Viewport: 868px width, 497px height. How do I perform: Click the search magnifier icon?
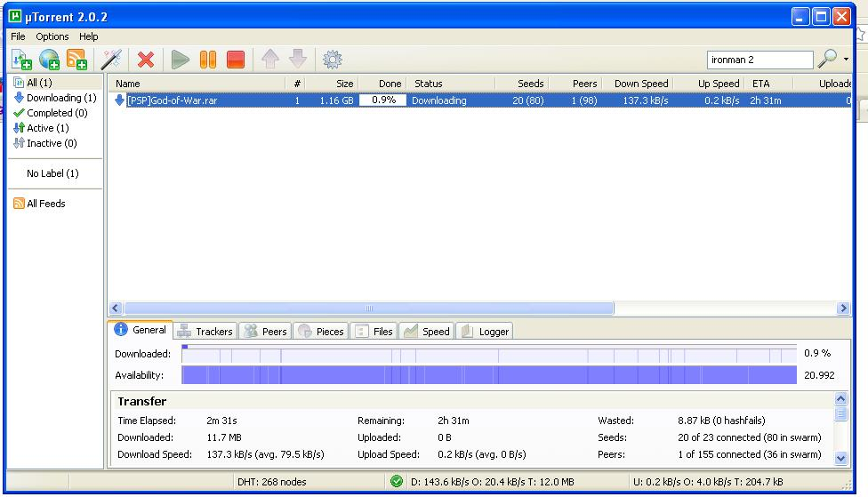(x=827, y=59)
